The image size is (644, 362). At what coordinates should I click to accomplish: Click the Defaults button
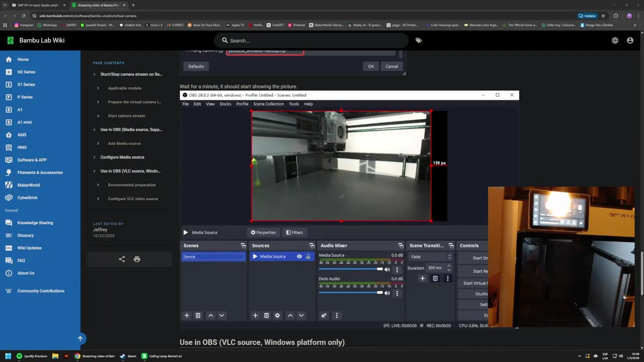click(x=196, y=66)
